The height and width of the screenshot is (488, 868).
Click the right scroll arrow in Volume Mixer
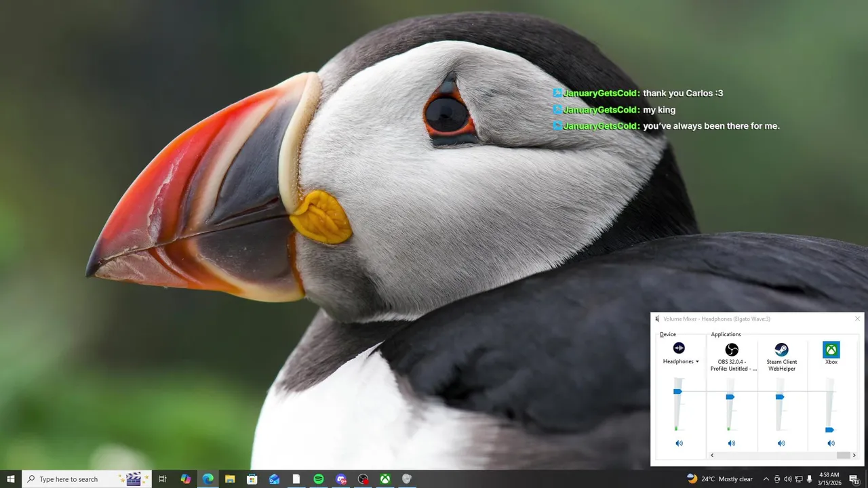854,455
